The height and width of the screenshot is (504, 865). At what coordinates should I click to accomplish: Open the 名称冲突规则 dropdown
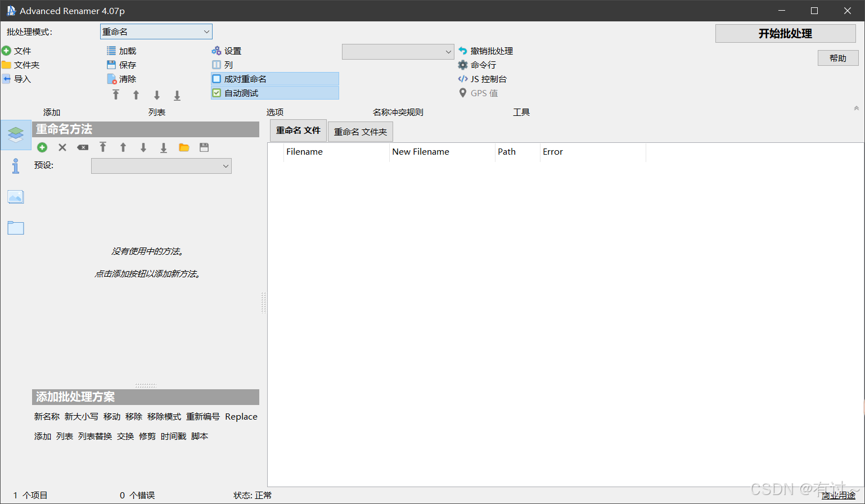[398, 52]
